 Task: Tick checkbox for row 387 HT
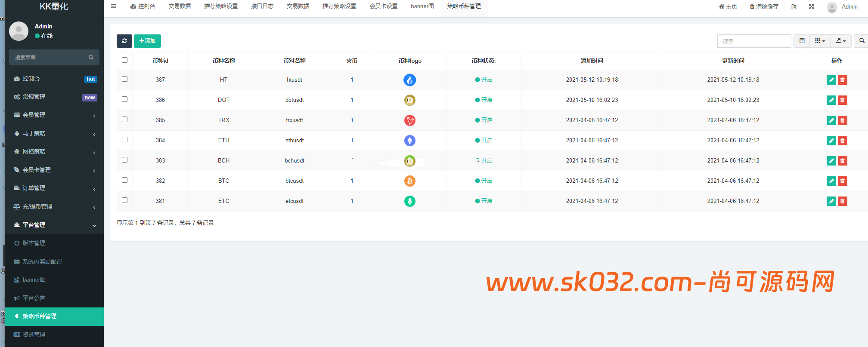pyautogui.click(x=125, y=79)
